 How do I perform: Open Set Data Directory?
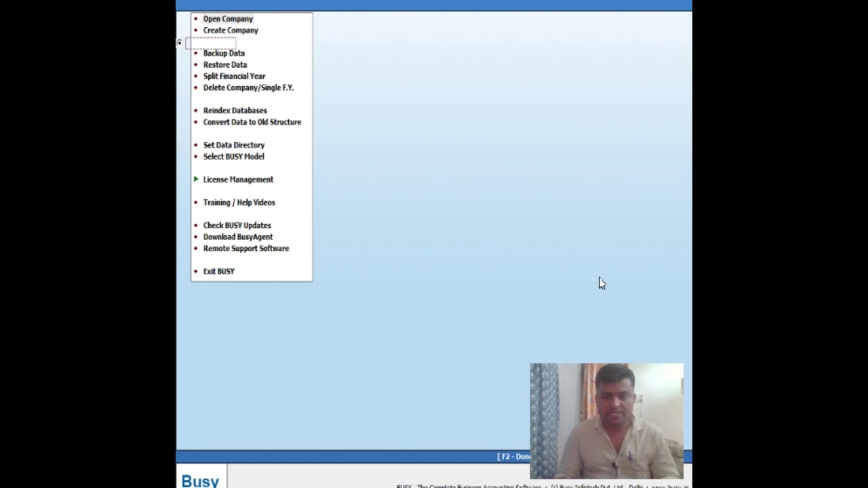coord(234,145)
